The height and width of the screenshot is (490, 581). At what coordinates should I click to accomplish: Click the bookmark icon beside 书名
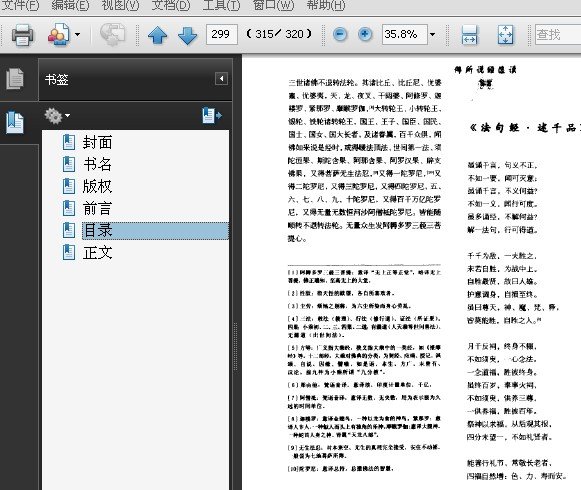point(69,164)
